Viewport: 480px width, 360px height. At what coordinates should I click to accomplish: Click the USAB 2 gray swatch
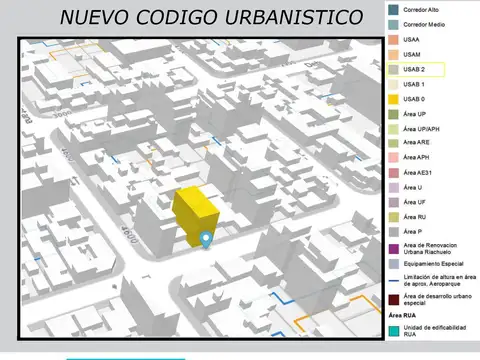[x=393, y=69]
